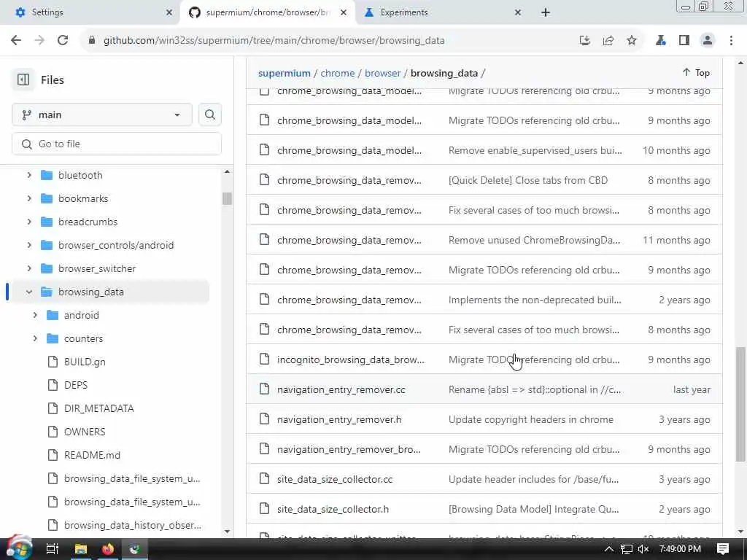
Task: Open README.md in the file tree
Action: 93,455
